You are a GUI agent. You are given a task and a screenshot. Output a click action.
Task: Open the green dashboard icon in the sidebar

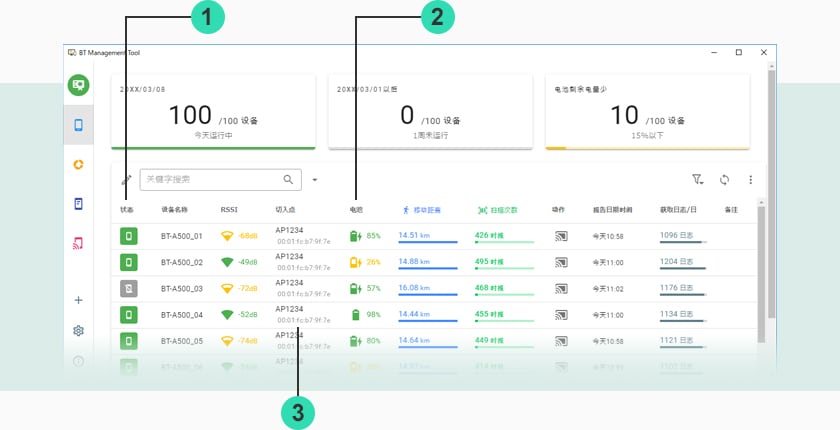[x=79, y=85]
